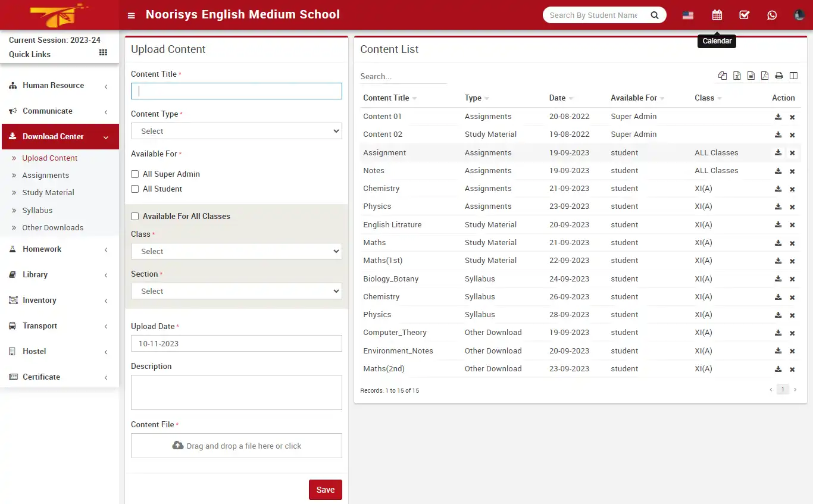Enable the All Student option

(x=135, y=189)
